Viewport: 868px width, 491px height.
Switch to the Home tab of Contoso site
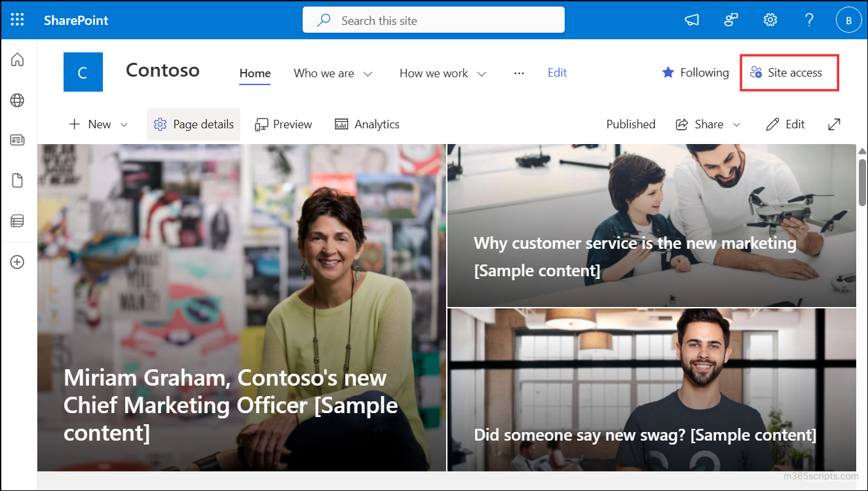pyautogui.click(x=255, y=73)
